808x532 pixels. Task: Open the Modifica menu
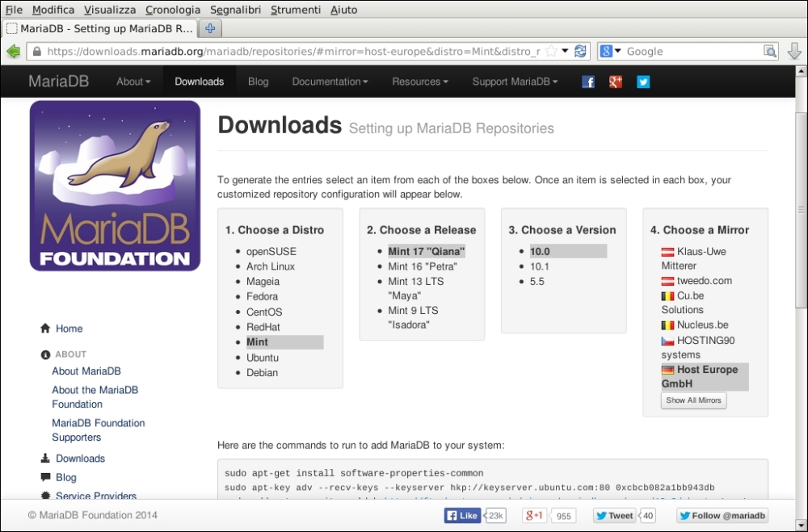tap(53, 9)
